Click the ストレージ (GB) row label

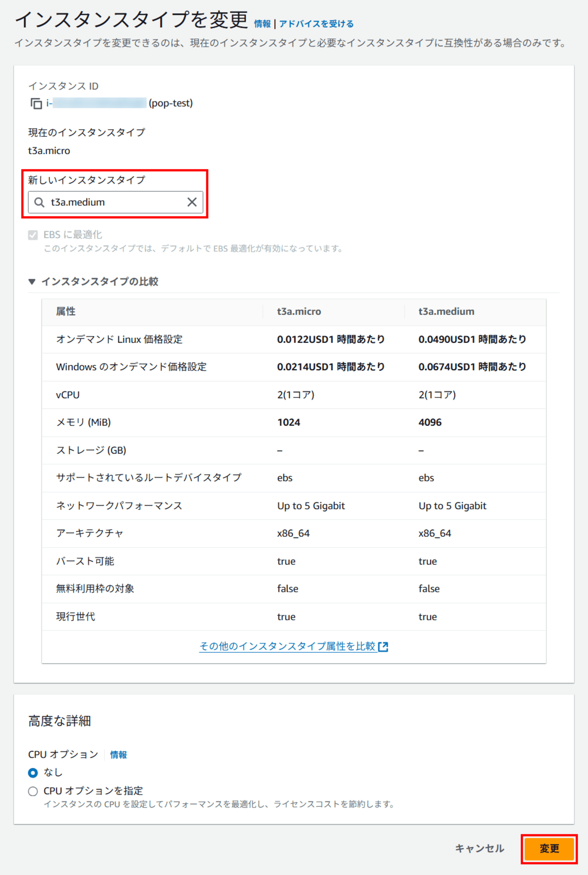(91, 450)
